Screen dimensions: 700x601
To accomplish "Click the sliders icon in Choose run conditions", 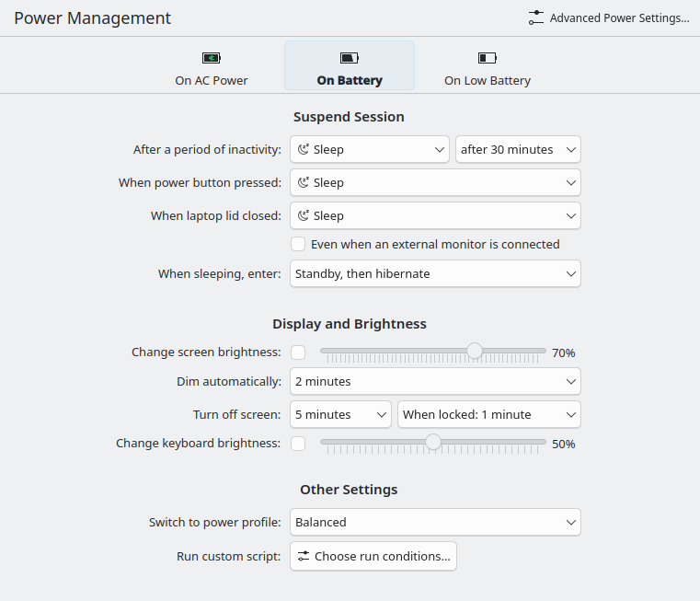I will click(303, 556).
